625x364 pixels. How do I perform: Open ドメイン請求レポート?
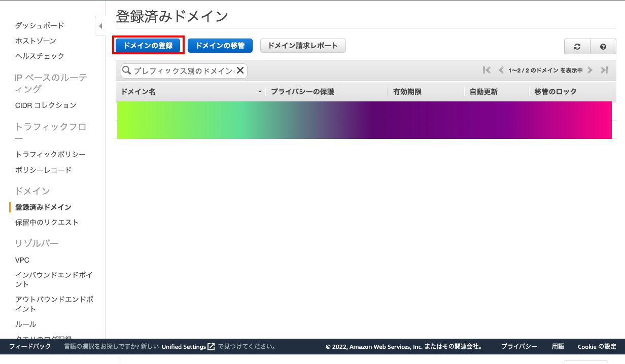[303, 46]
